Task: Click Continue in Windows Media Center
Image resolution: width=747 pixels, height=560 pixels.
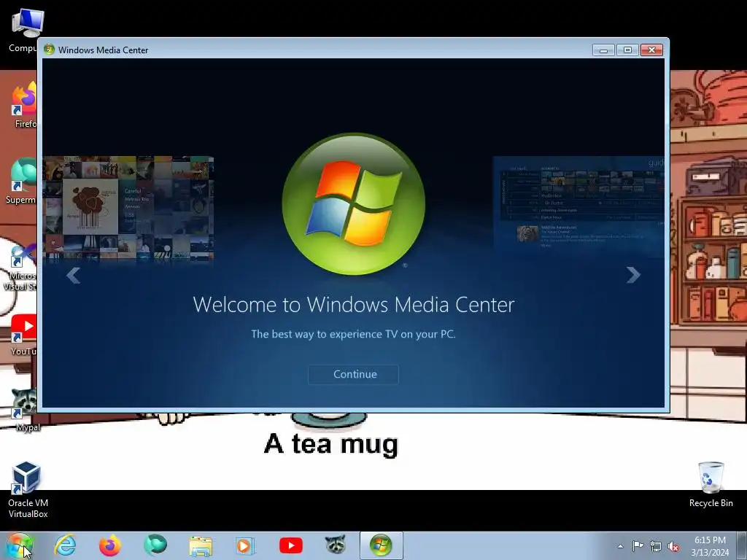Action: [354, 374]
